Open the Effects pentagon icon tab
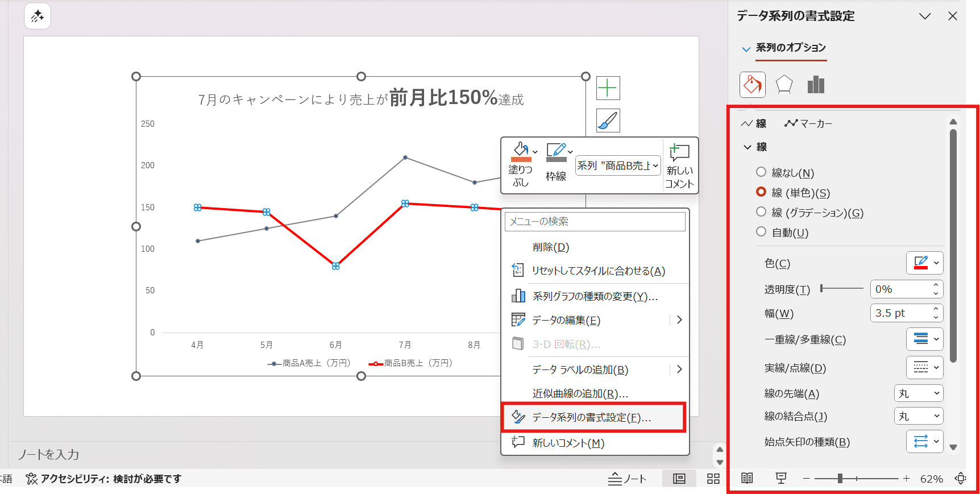980x494 pixels. tap(784, 85)
